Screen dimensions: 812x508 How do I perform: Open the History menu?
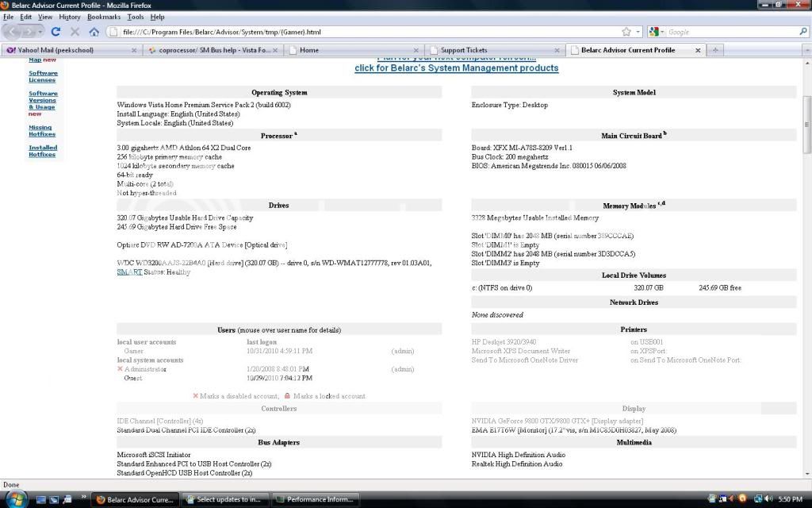[70, 17]
